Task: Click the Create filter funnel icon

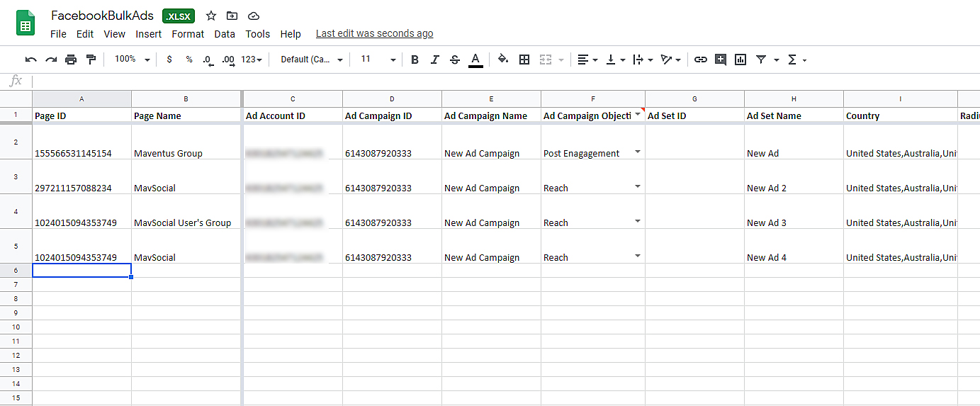Action: coord(761,60)
